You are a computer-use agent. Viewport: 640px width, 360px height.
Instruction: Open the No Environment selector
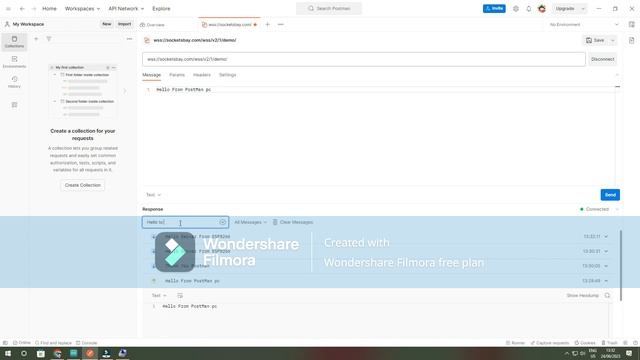coord(584,24)
